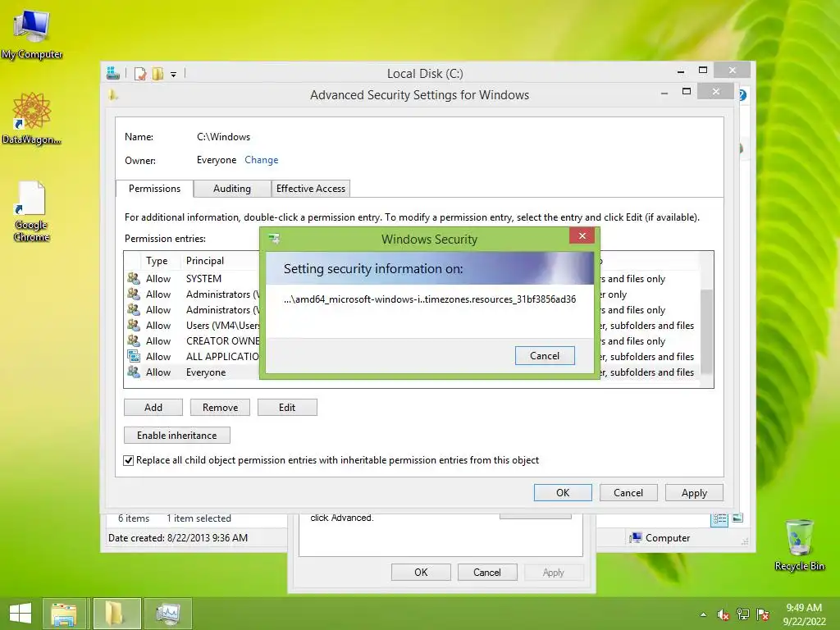Click Cancel in Advanced Security Settings
840x630 pixels.
point(628,492)
